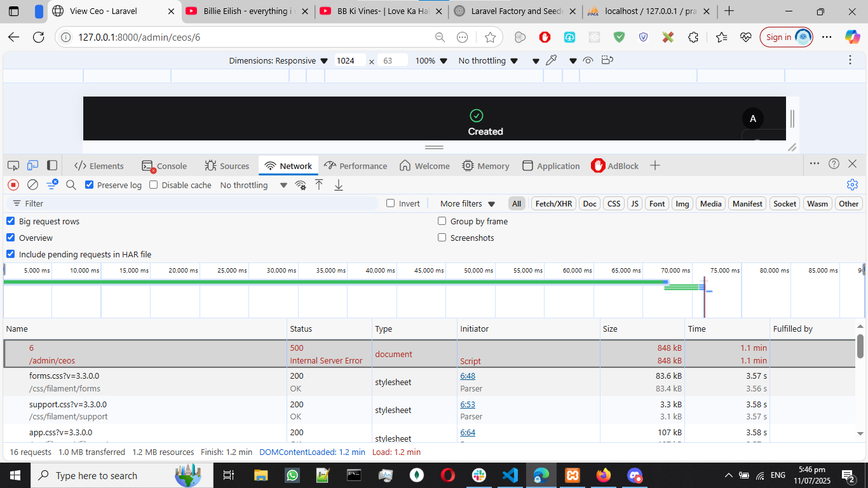Image resolution: width=868 pixels, height=488 pixels.
Task: Open device toolbar more options menu
Action: [850, 60]
